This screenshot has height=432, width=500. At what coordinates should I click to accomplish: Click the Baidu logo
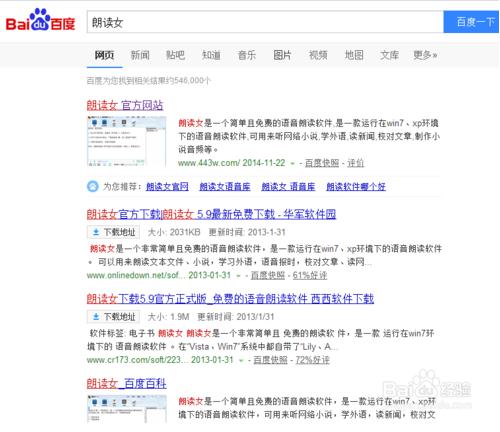click(40, 20)
